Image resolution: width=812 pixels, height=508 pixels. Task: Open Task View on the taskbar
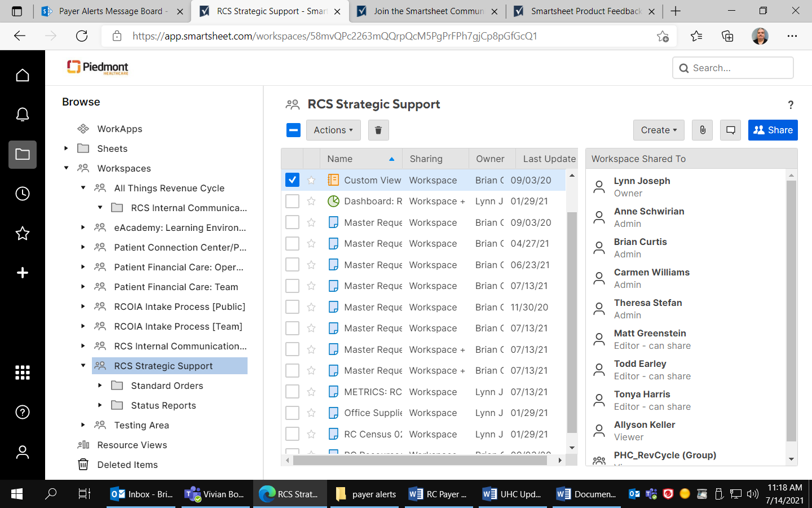pos(85,494)
